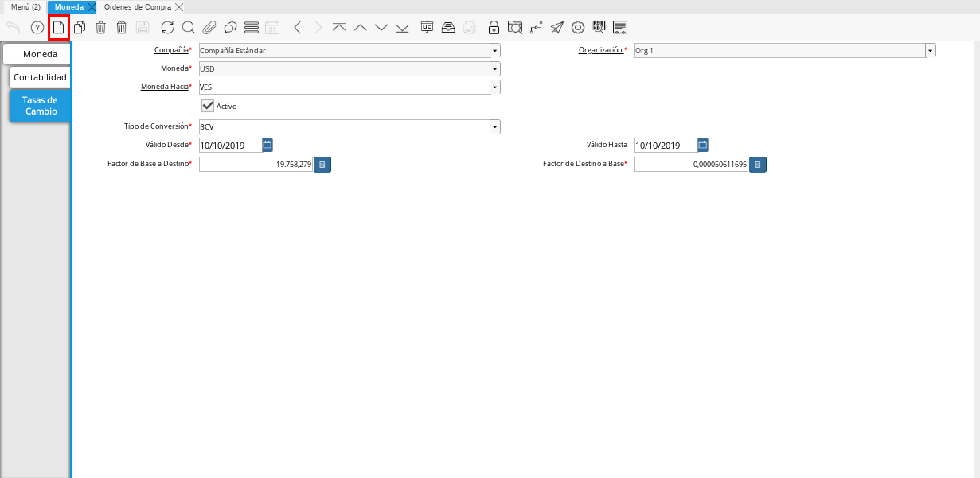Open calculator for Factor de Base a Destino
The height and width of the screenshot is (478, 980).
pyautogui.click(x=322, y=165)
